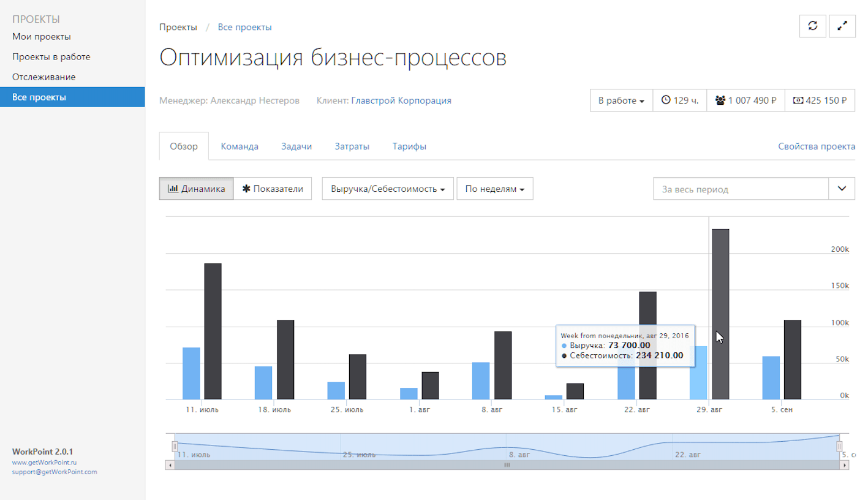Click the refresh icon button
The width and height of the screenshot is (868, 500).
click(813, 26)
